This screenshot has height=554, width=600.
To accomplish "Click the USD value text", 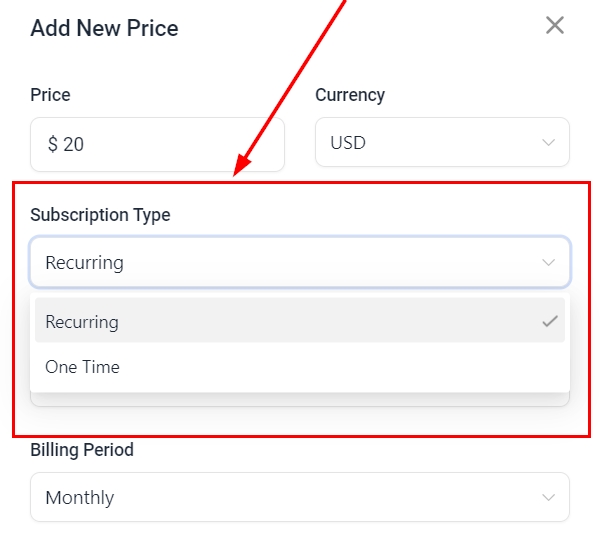I will click(348, 143).
